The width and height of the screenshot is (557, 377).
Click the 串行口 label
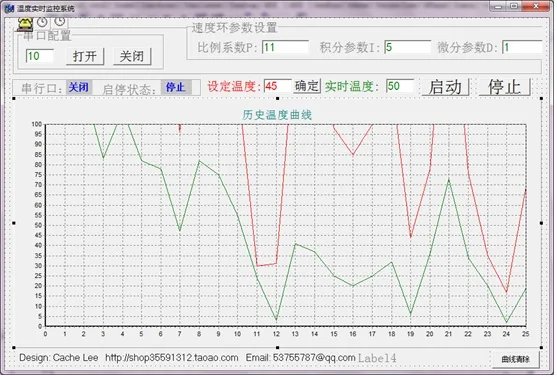click(42, 88)
